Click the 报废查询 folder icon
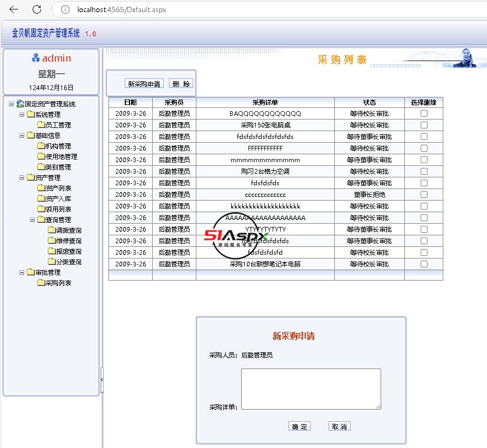This screenshot has height=448, width=487. click(52, 251)
